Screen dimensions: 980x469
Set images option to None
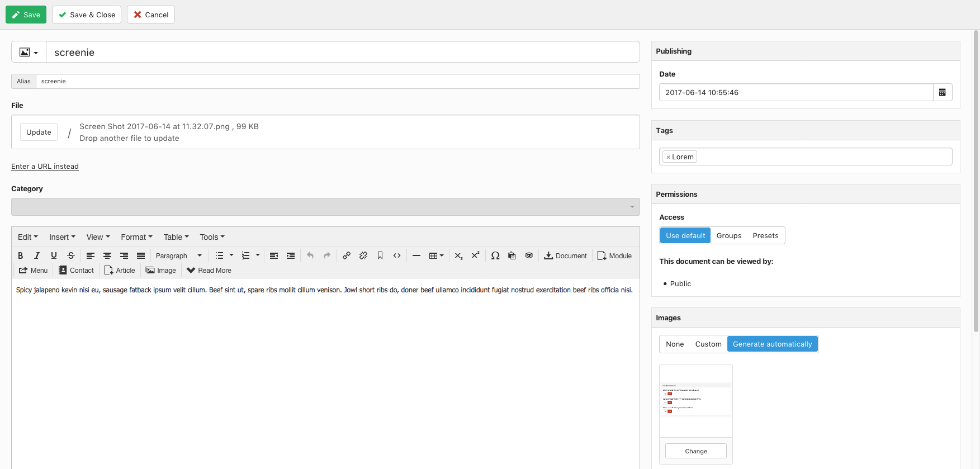pyautogui.click(x=675, y=344)
